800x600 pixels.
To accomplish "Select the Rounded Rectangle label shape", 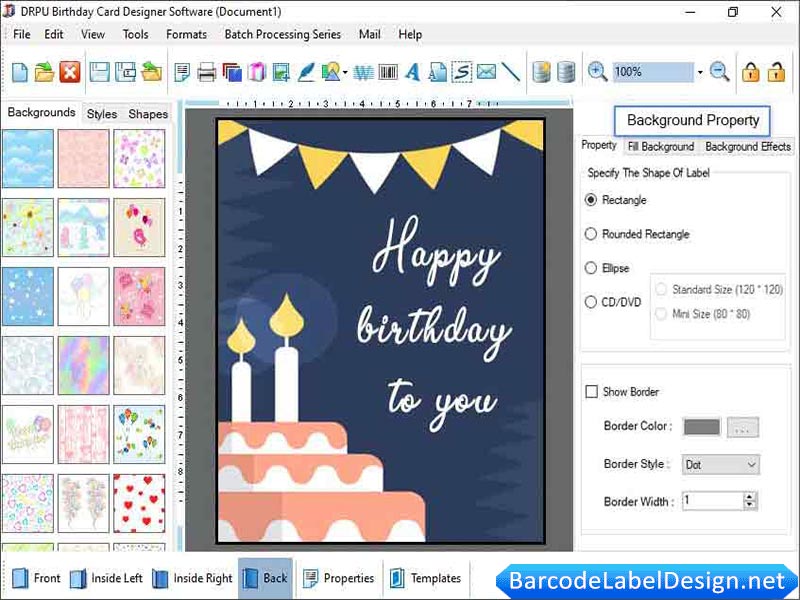I will tap(592, 234).
